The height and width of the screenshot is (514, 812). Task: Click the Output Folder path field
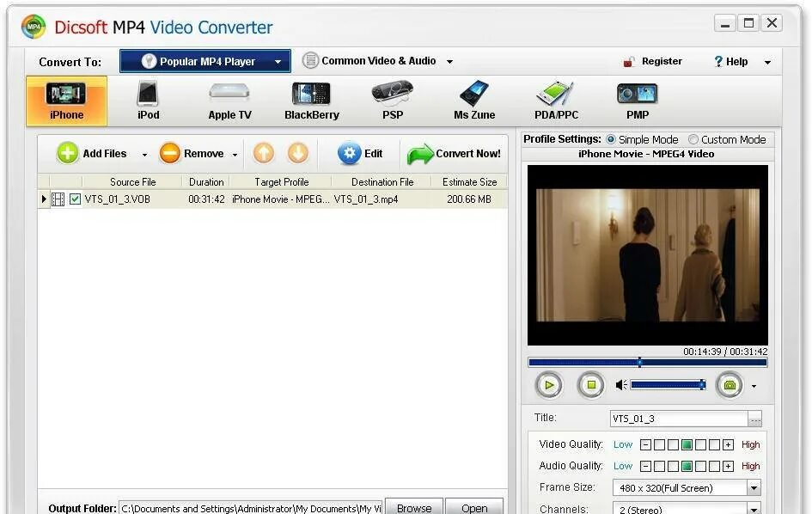coord(251,508)
